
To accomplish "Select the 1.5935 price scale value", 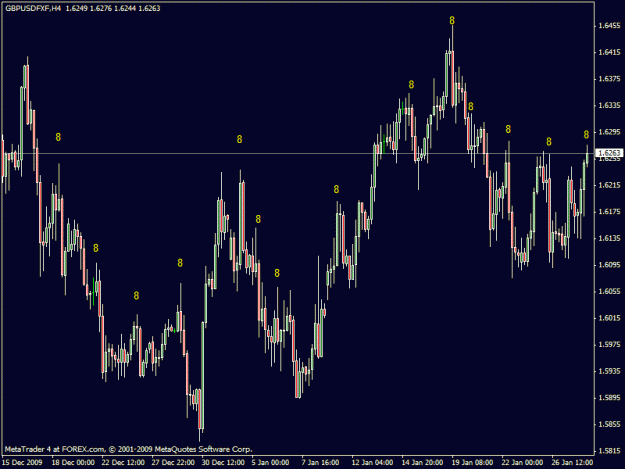I will pyautogui.click(x=609, y=371).
